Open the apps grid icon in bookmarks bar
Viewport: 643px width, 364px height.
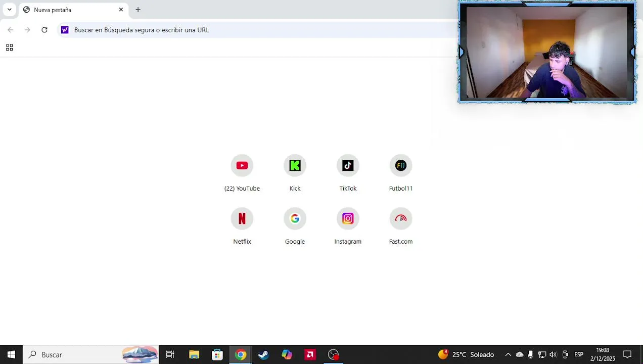[x=9, y=48]
